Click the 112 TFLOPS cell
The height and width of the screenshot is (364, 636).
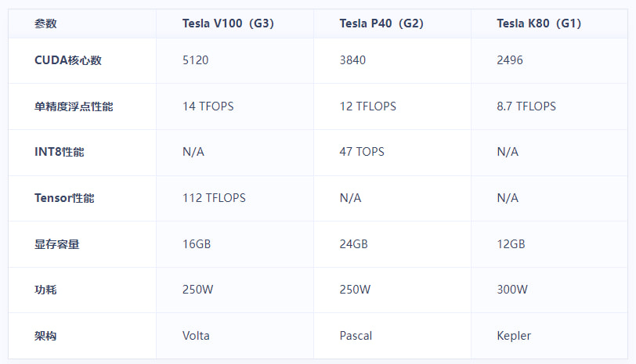214,198
